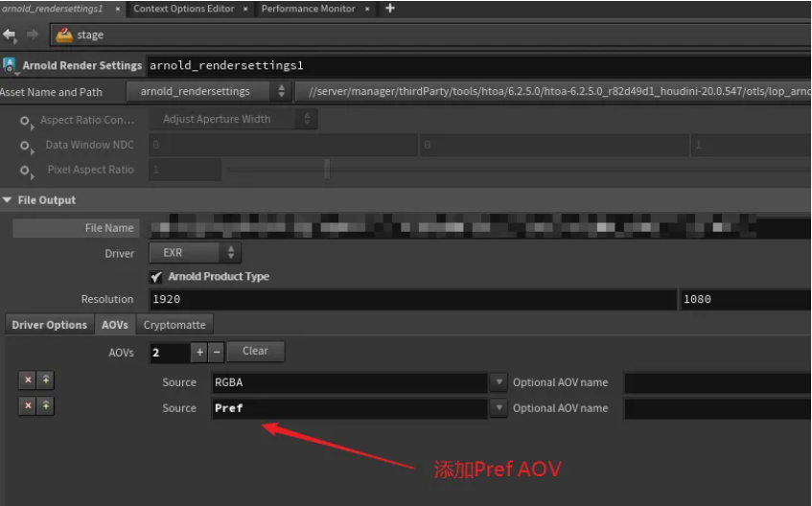Image resolution: width=812 pixels, height=506 pixels.
Task: Click the Pixel Aspect Ratio value field
Action: 185,170
